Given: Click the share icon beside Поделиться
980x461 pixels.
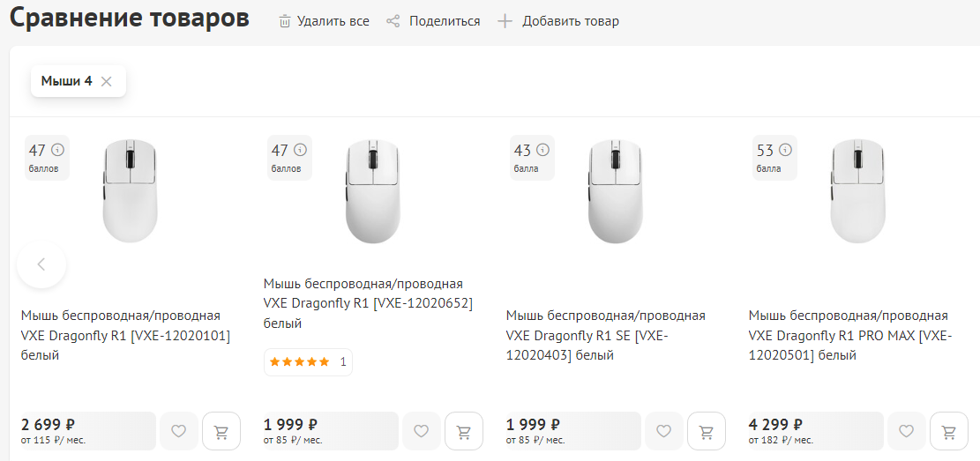Looking at the screenshot, I should (x=393, y=21).
